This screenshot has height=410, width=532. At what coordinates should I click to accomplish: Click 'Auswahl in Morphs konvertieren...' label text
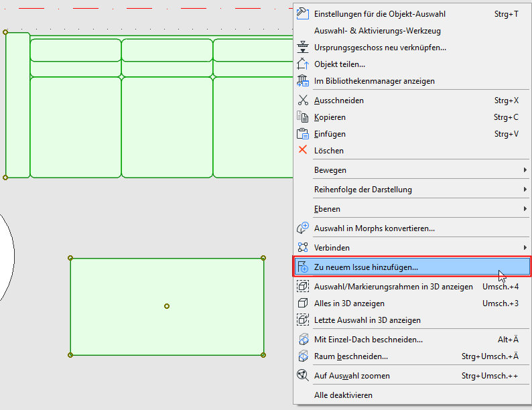[x=375, y=228]
